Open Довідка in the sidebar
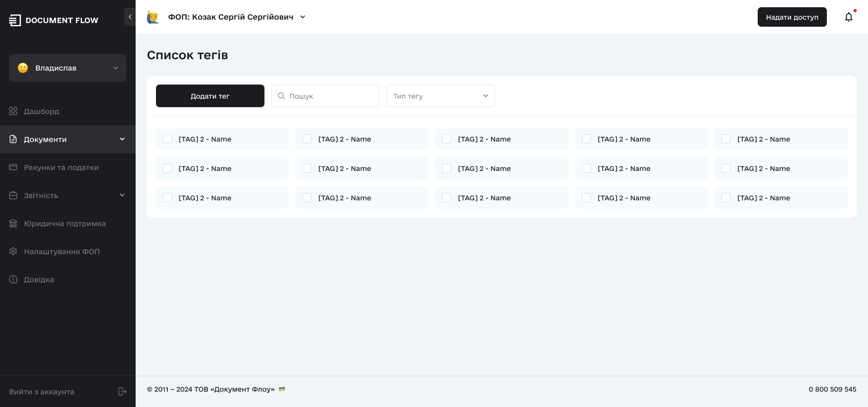 point(68,279)
